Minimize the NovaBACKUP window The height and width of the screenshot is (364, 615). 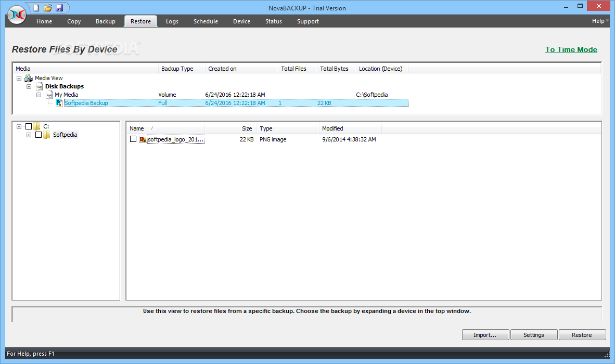pyautogui.click(x=566, y=7)
